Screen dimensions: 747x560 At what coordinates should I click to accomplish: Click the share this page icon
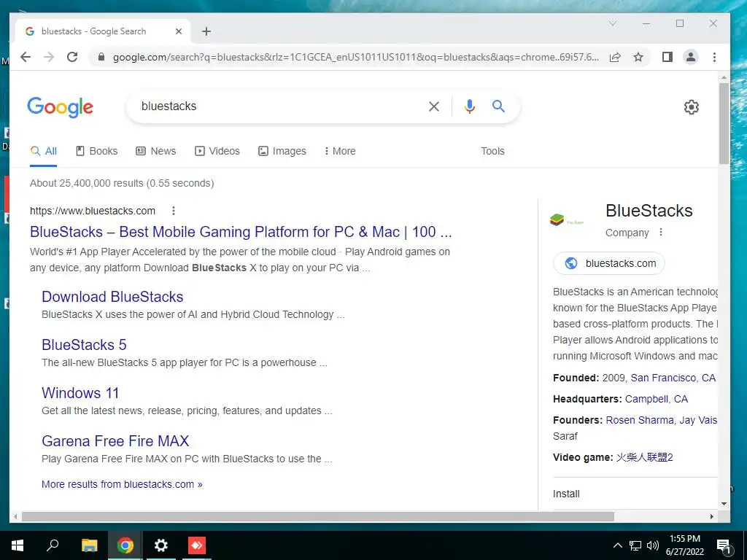pyautogui.click(x=615, y=57)
